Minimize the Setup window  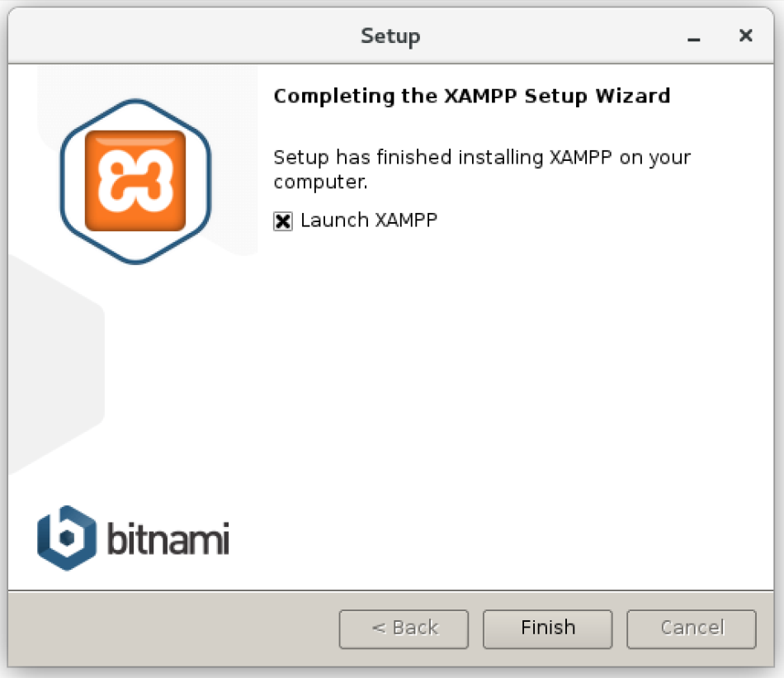tap(693, 36)
